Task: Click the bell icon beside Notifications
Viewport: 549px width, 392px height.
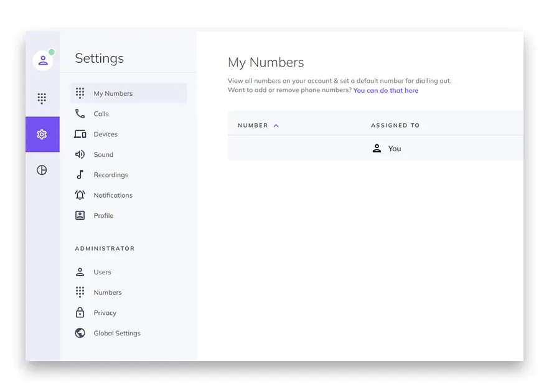Action: tap(80, 195)
